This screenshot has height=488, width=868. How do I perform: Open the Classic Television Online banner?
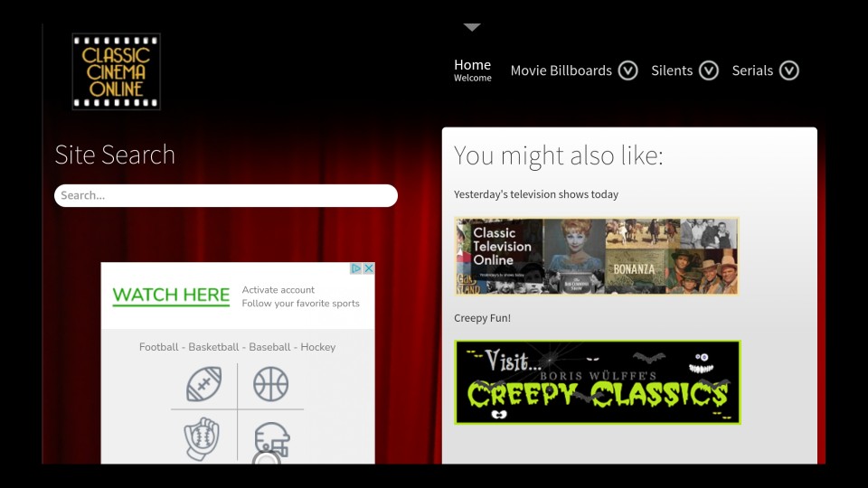click(597, 256)
